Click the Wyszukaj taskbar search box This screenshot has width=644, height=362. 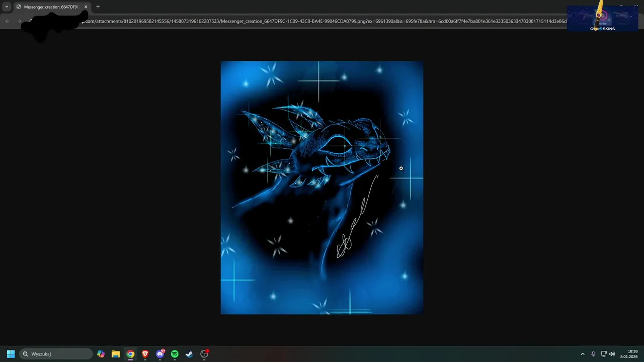coord(56,354)
